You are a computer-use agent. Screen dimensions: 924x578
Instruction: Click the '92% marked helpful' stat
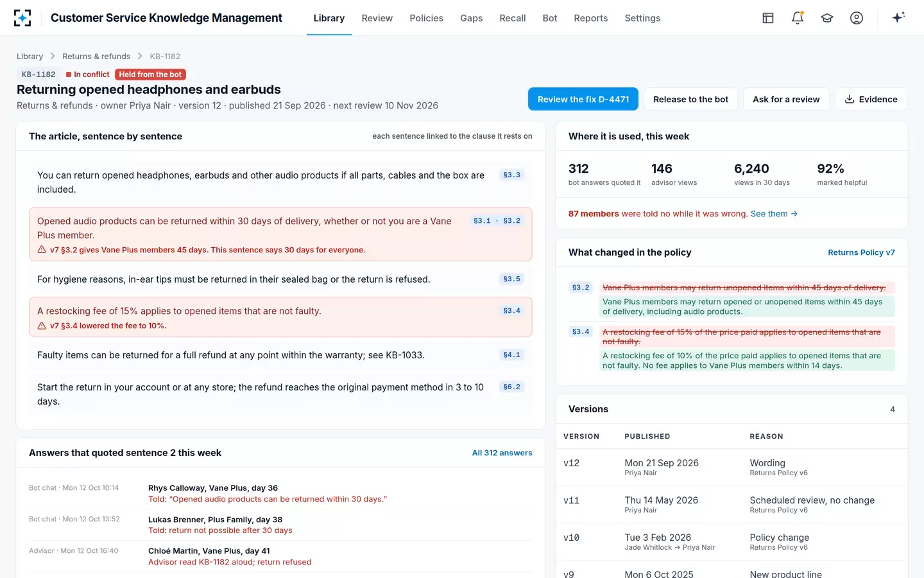[842, 175]
